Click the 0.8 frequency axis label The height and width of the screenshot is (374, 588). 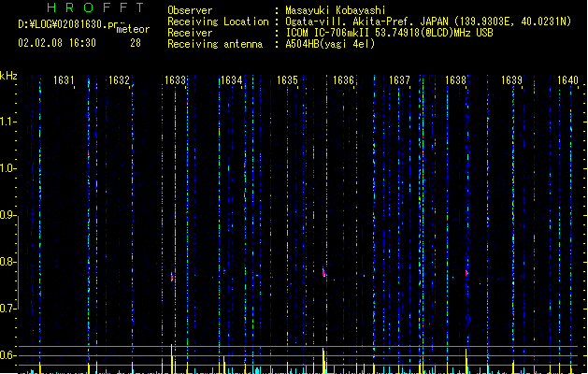[x=7, y=262]
